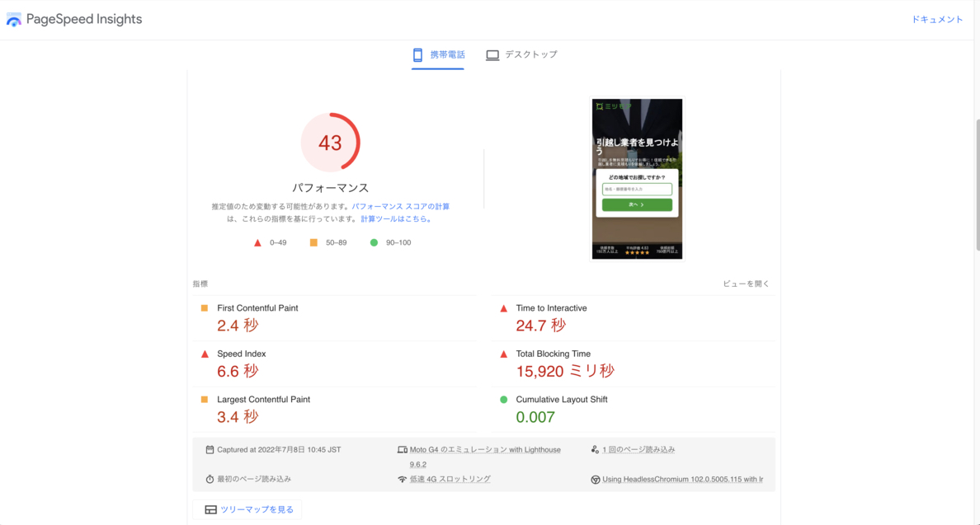980x525 pixels.
Task: Click the 24.7 秒 metric value
Action: pos(540,326)
